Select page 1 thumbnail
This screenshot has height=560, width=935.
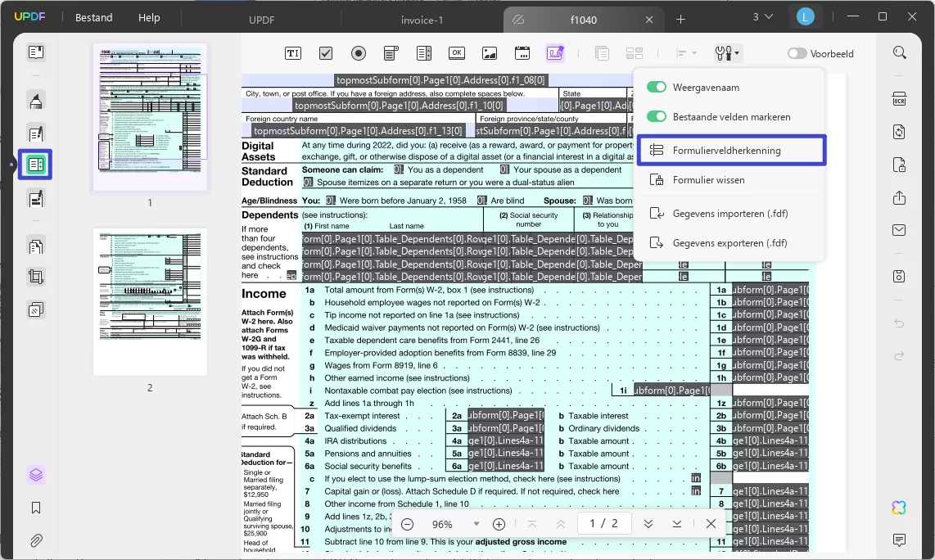[x=150, y=117]
